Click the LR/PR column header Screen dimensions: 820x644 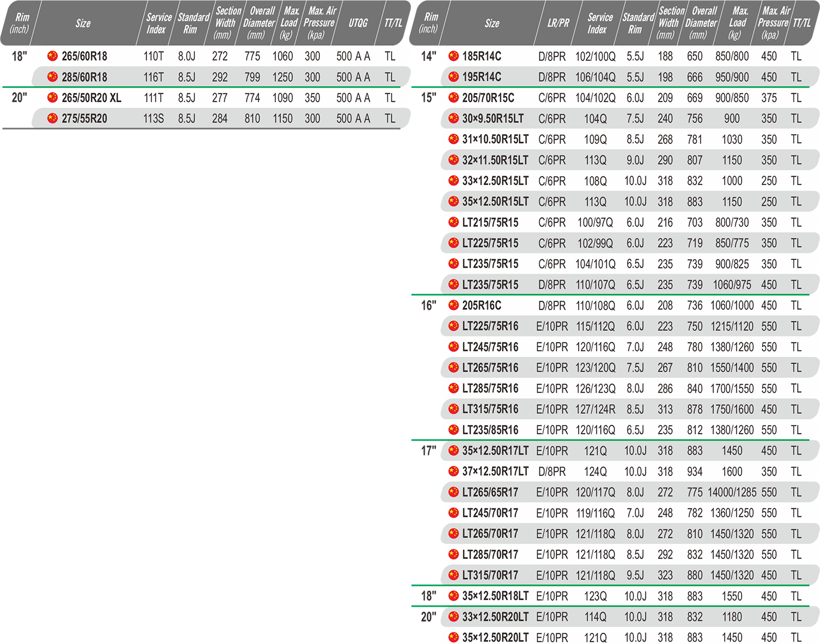558,23
